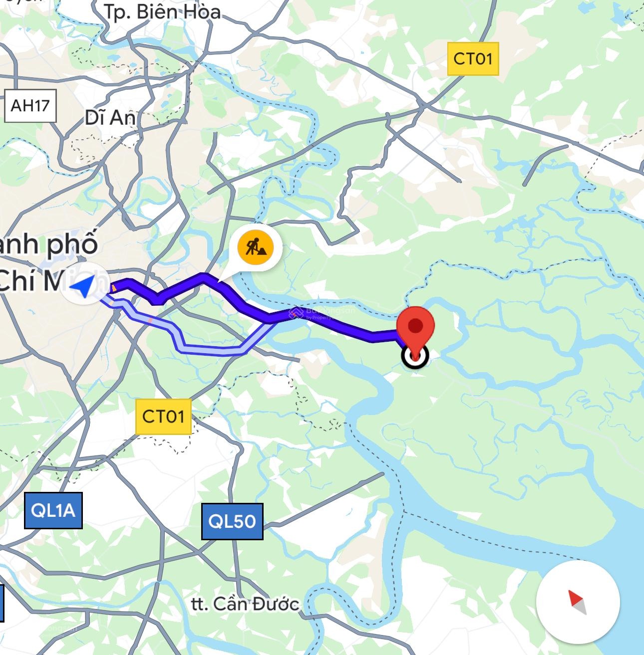The height and width of the screenshot is (655, 644).
Task: Tap the blue current location arrow
Action: pyautogui.click(x=83, y=287)
